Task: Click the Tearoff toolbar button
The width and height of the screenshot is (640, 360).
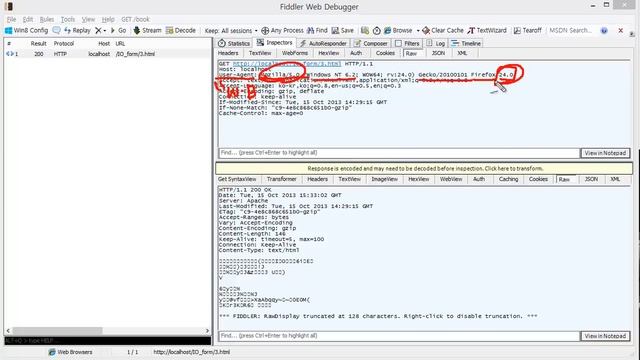Action: (x=527, y=31)
